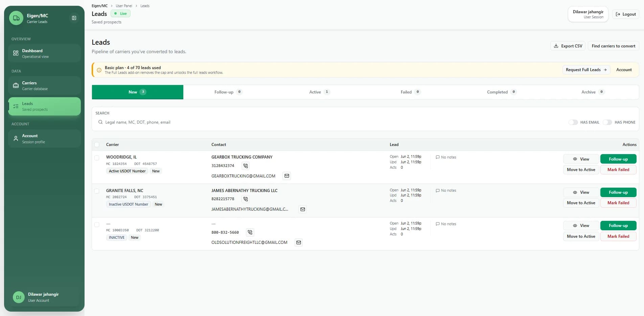Click the Inactive USDOT Number tag
Image resolution: width=644 pixels, height=316 pixels.
129,204
